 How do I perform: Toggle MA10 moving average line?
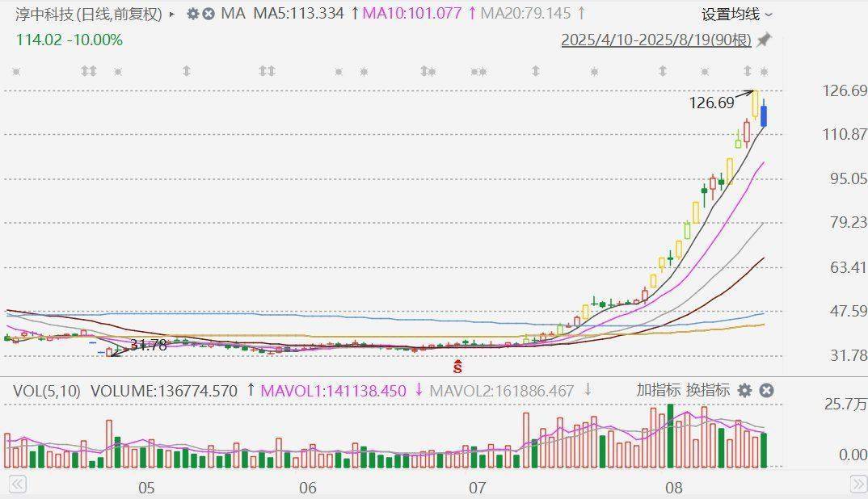pos(412,14)
